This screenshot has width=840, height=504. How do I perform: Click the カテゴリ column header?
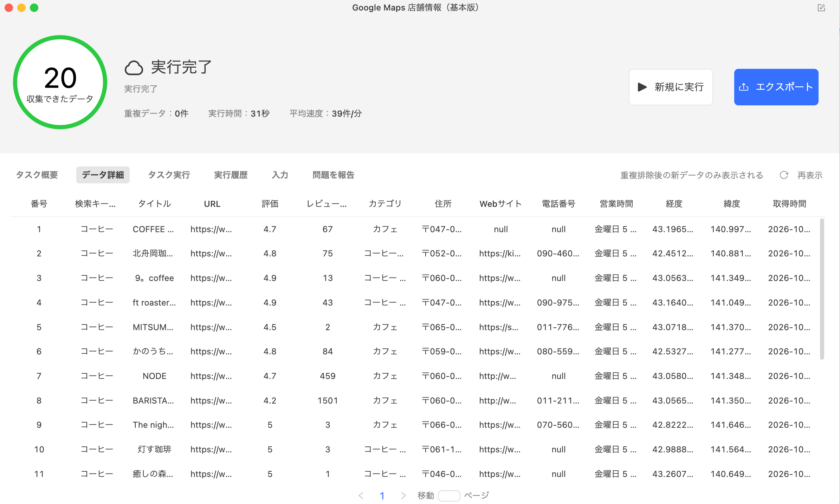coord(385,204)
